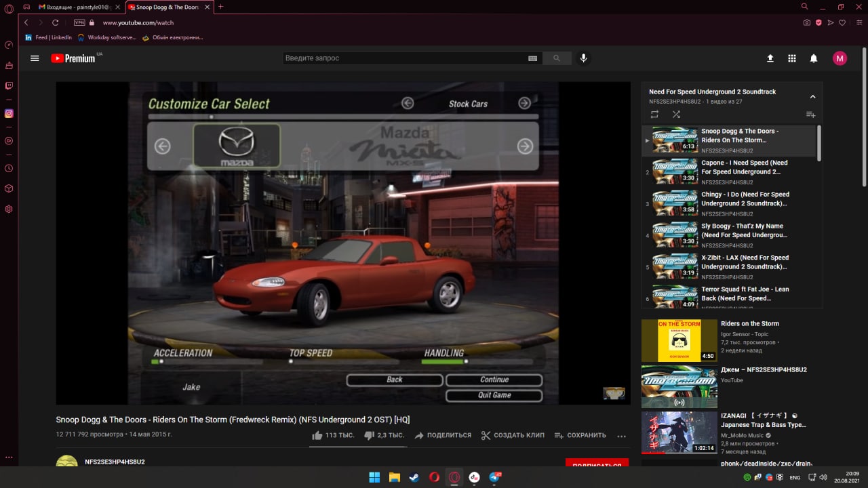Click the search magnifier button

(x=557, y=58)
